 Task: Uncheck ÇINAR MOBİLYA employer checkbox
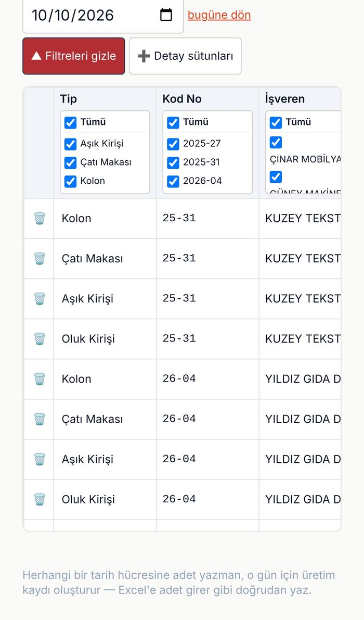(276, 142)
